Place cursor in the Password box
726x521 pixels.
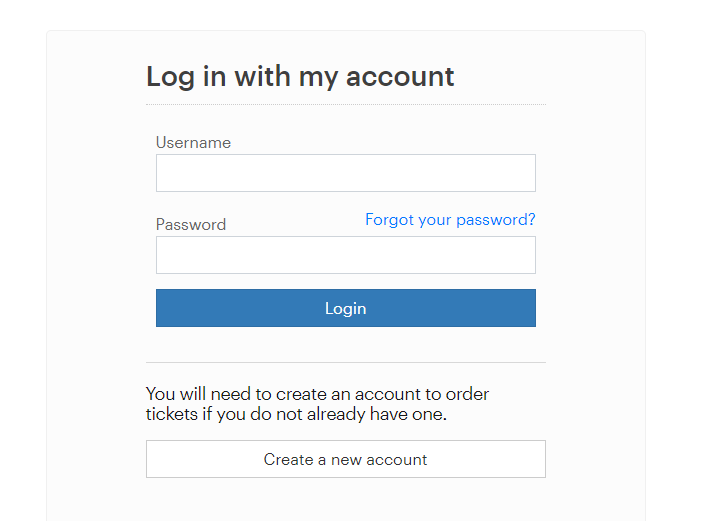pyautogui.click(x=345, y=255)
